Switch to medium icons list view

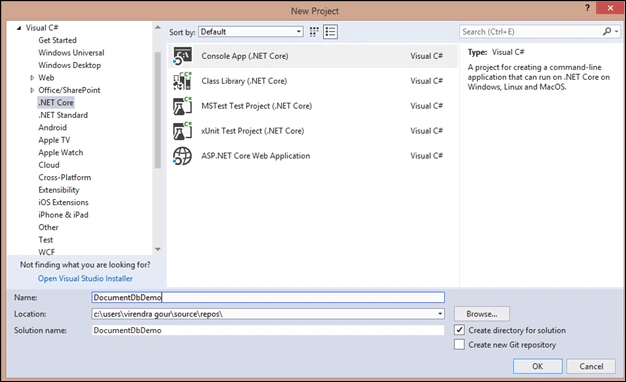coord(331,32)
